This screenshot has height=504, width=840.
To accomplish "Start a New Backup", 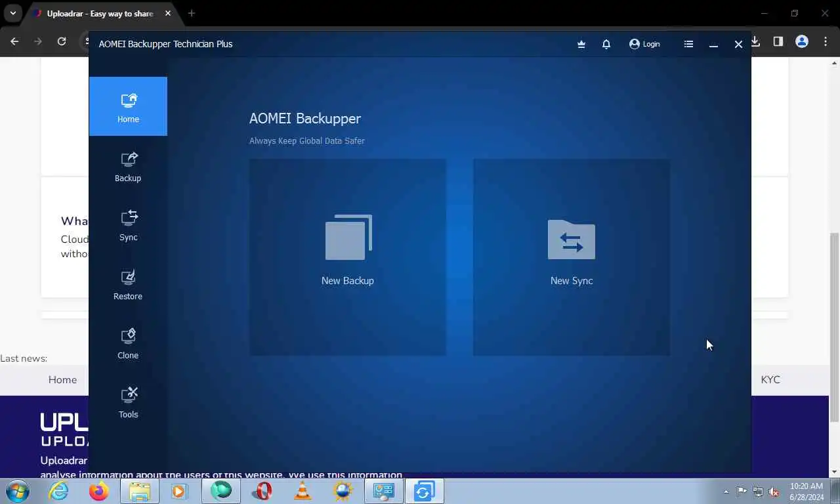I will point(348,257).
